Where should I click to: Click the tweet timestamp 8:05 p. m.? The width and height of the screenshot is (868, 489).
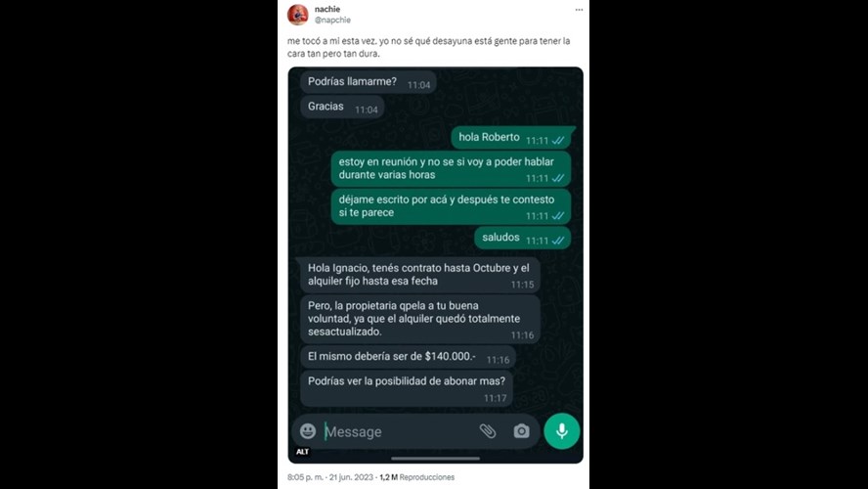click(305, 477)
